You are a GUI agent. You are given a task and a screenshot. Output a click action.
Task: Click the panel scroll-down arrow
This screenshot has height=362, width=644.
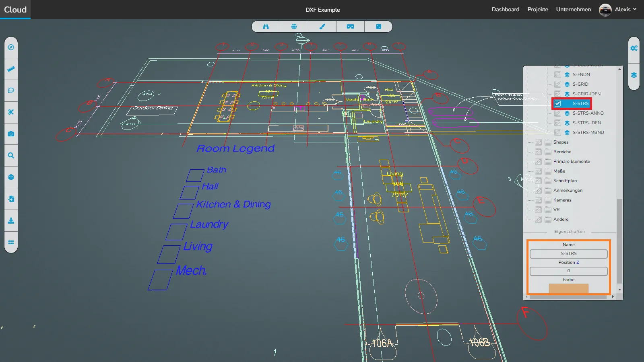[619, 290]
